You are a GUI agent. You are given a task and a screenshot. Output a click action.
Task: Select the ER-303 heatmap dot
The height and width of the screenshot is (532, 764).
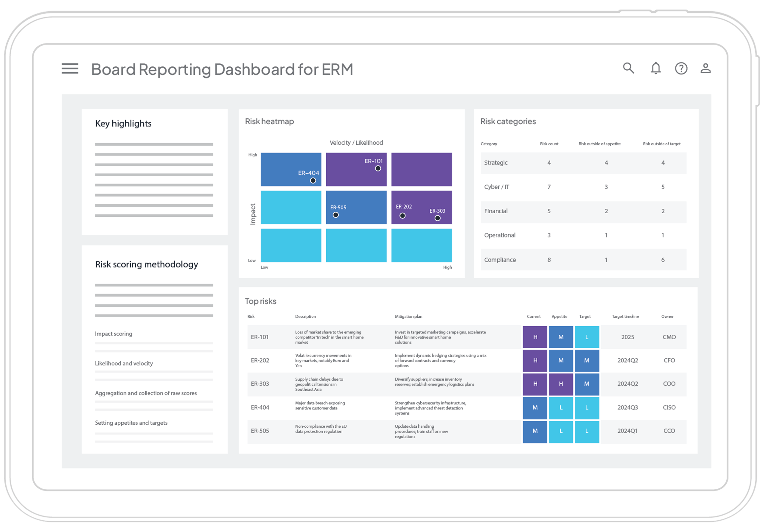tap(438, 218)
